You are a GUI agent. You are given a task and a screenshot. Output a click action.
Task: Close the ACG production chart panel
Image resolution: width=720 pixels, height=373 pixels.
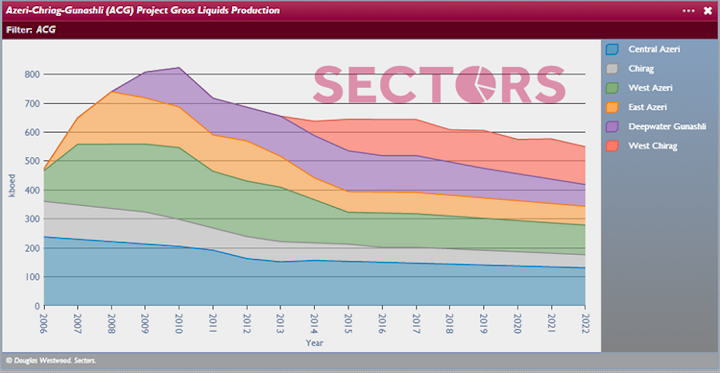[707, 11]
